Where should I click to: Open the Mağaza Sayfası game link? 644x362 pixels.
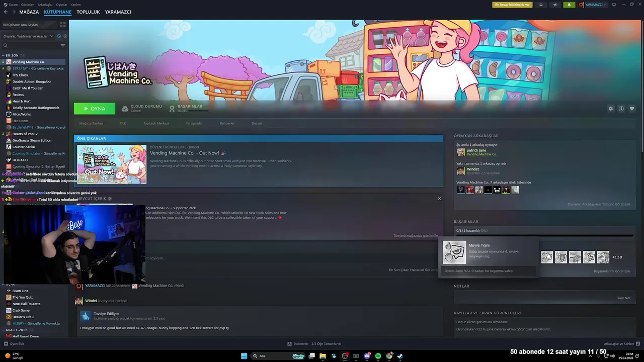[x=91, y=123]
